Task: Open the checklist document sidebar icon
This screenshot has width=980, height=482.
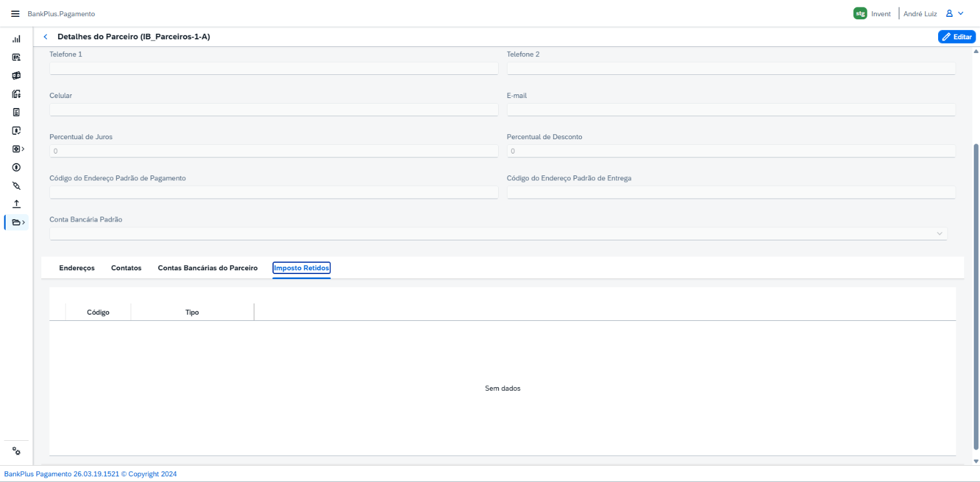Action: (x=17, y=112)
